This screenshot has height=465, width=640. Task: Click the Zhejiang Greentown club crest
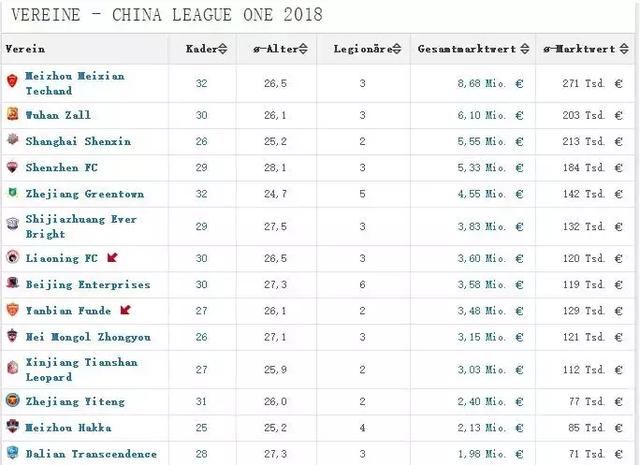point(12,194)
